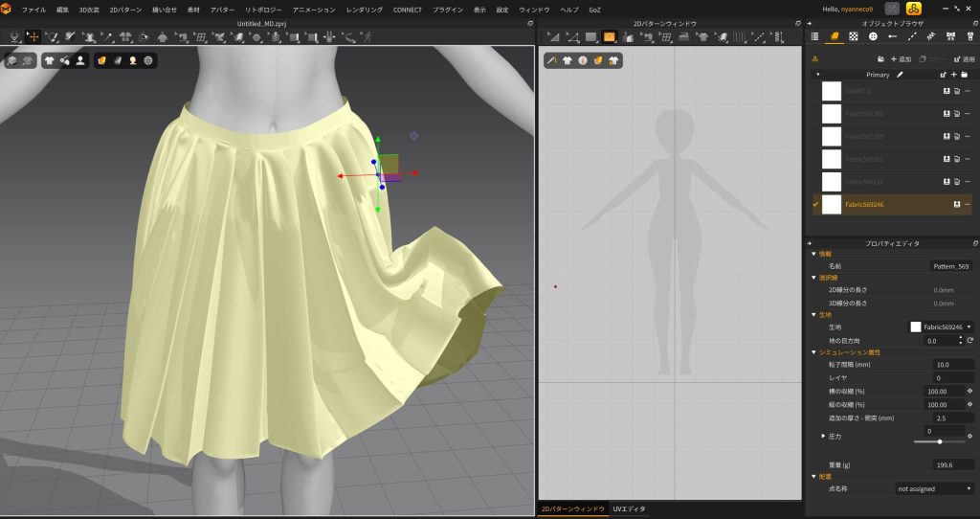
Task: Click the pencil icon next to Primary
Action: pyautogui.click(x=900, y=75)
